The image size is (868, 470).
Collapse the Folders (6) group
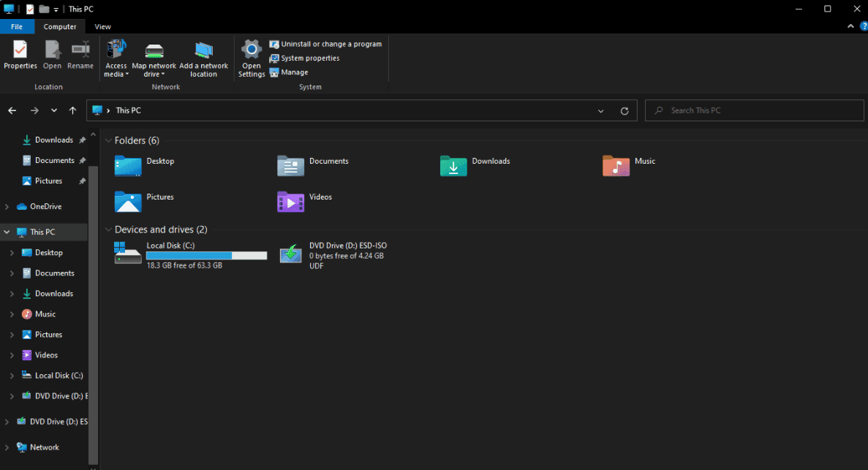[x=108, y=140]
